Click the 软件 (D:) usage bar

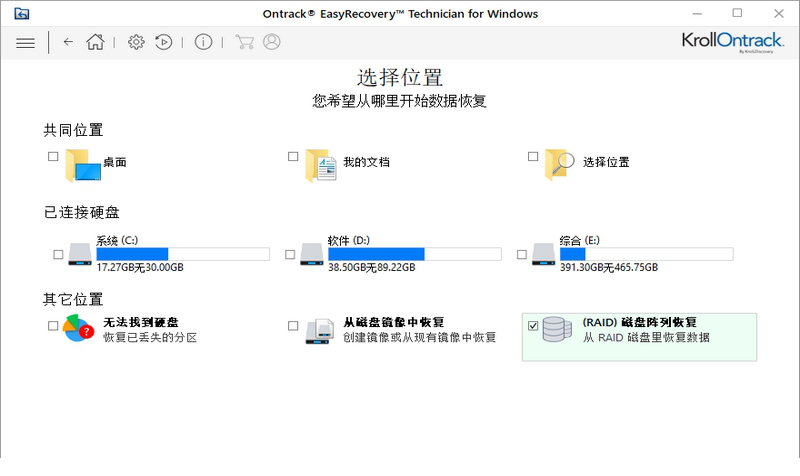tap(415, 254)
